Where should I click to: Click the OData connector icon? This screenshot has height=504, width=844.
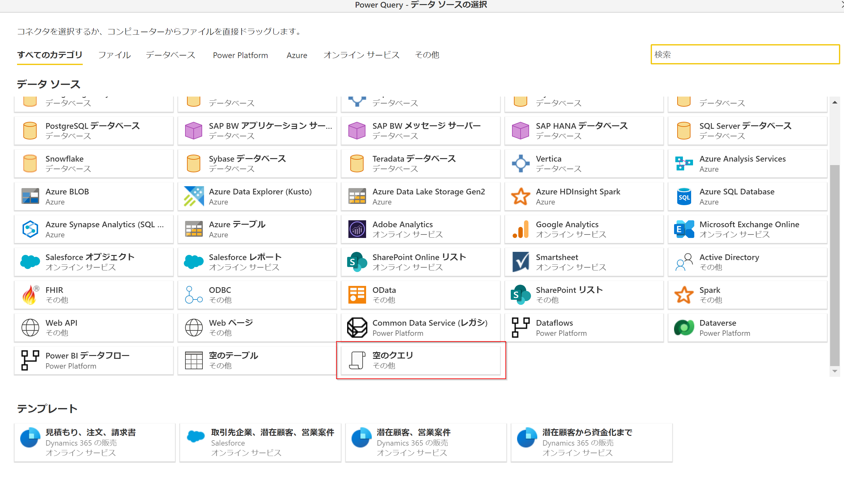tap(357, 295)
